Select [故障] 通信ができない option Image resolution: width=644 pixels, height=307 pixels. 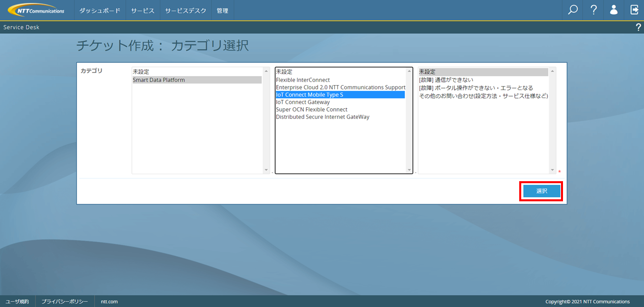coord(484,80)
